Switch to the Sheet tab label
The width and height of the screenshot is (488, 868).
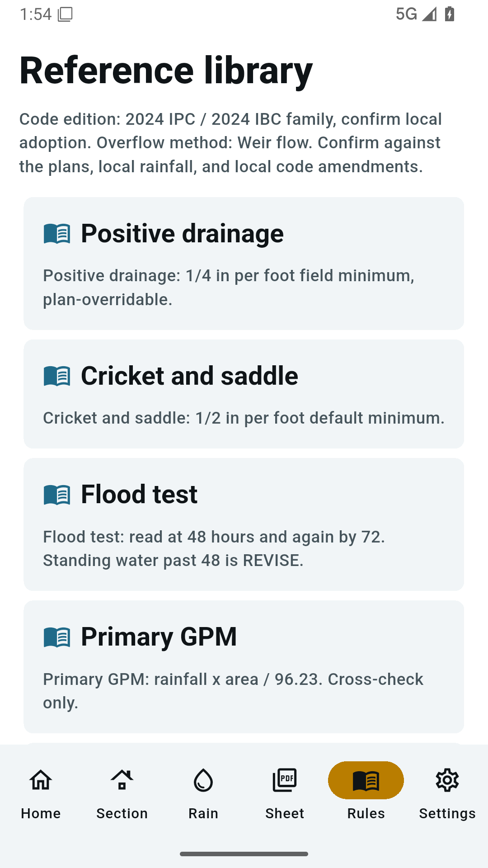pos(285,813)
